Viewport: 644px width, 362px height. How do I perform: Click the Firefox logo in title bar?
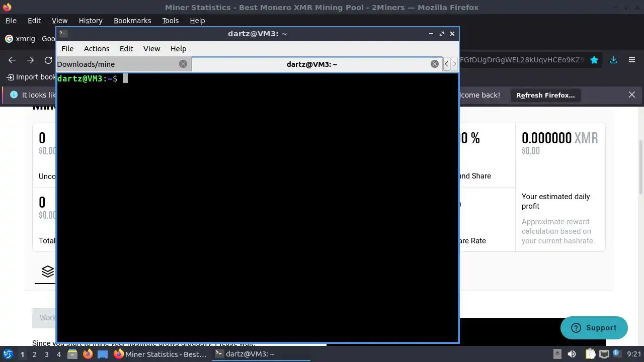click(7, 7)
